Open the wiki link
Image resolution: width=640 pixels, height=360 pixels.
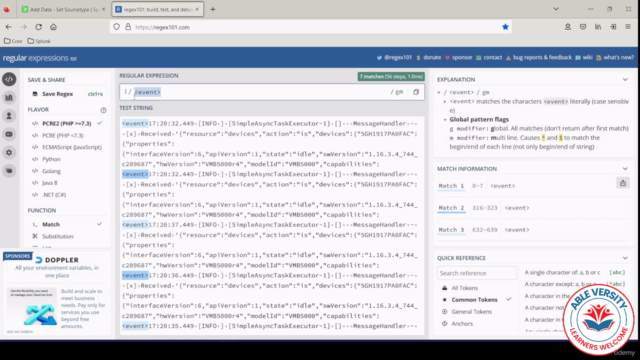584,58
